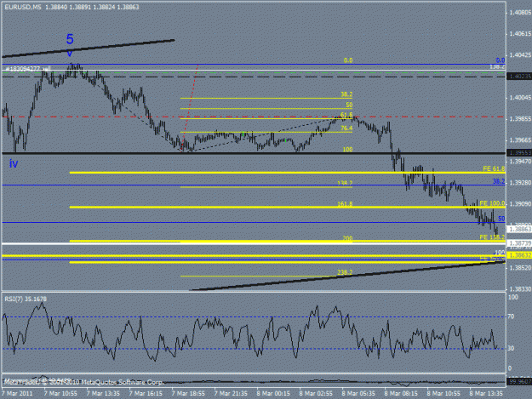Click the 'FE 61.8' expansion label
The width and height of the screenshot is (532, 399).
pos(494,168)
